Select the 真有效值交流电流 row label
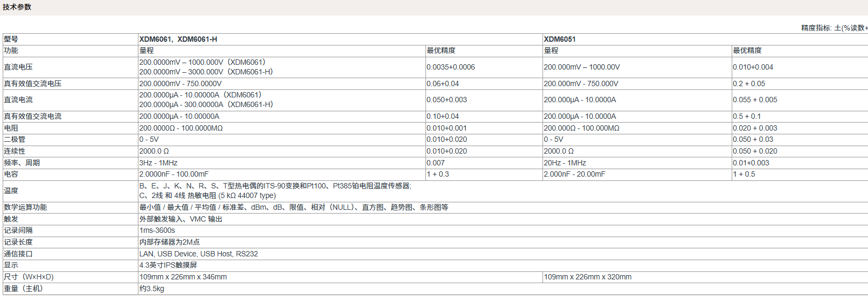Image resolution: width=868 pixels, height=296 pixels. 33,116
